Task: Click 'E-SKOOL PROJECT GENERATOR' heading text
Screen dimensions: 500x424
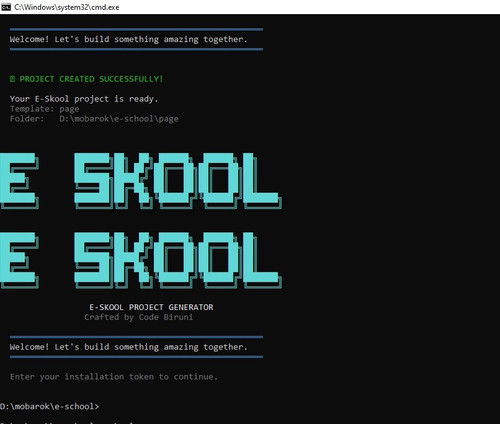Action: (x=151, y=307)
